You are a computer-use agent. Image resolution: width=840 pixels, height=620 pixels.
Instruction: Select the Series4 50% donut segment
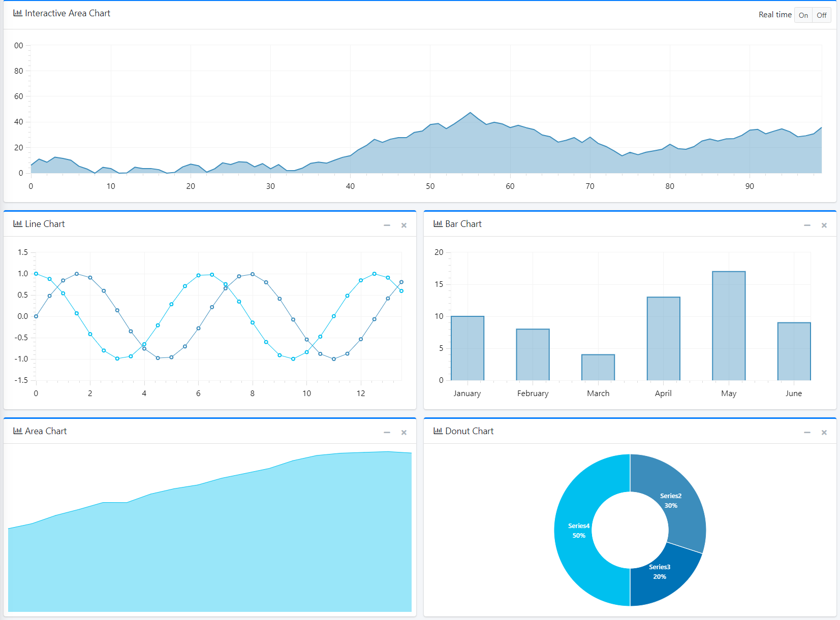(574, 531)
